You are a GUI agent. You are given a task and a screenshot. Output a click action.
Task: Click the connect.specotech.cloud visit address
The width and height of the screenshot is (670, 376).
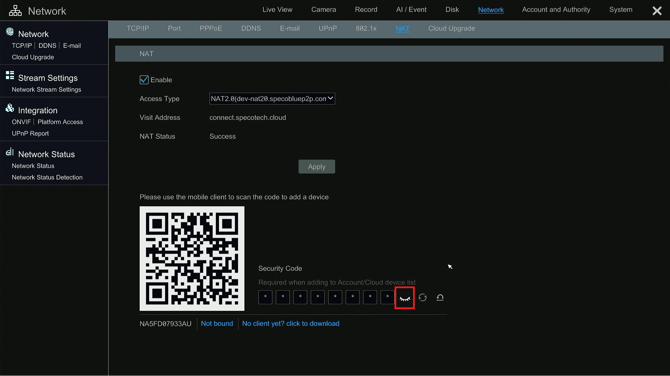coord(248,118)
